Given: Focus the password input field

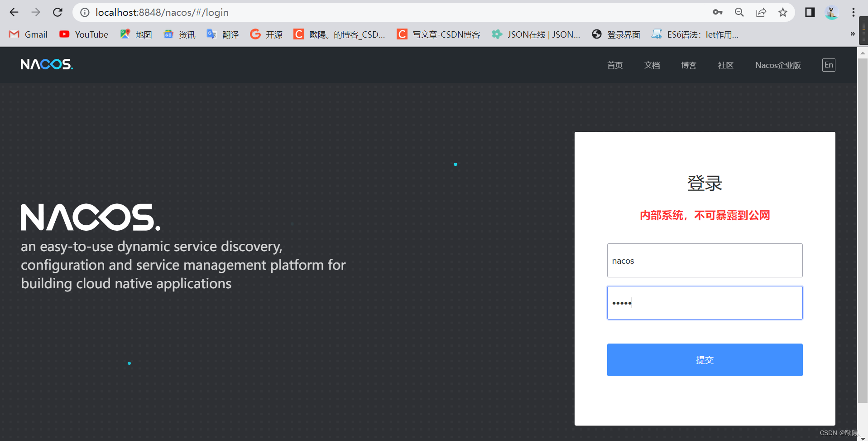Looking at the screenshot, I should click(x=705, y=303).
